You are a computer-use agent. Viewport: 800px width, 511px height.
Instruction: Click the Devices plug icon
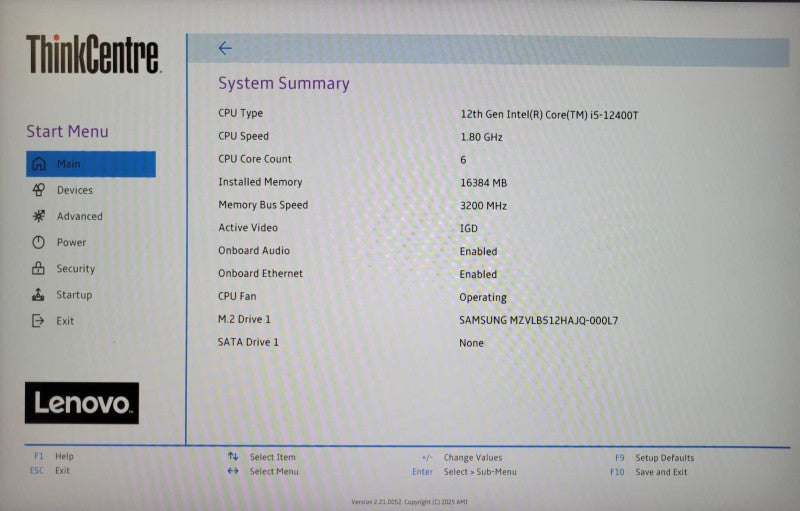39,190
